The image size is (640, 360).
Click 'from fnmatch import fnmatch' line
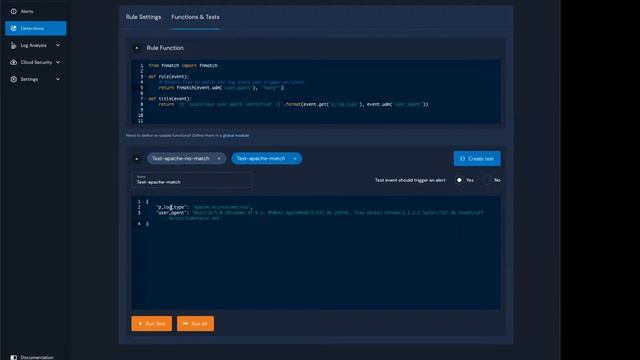click(x=183, y=65)
